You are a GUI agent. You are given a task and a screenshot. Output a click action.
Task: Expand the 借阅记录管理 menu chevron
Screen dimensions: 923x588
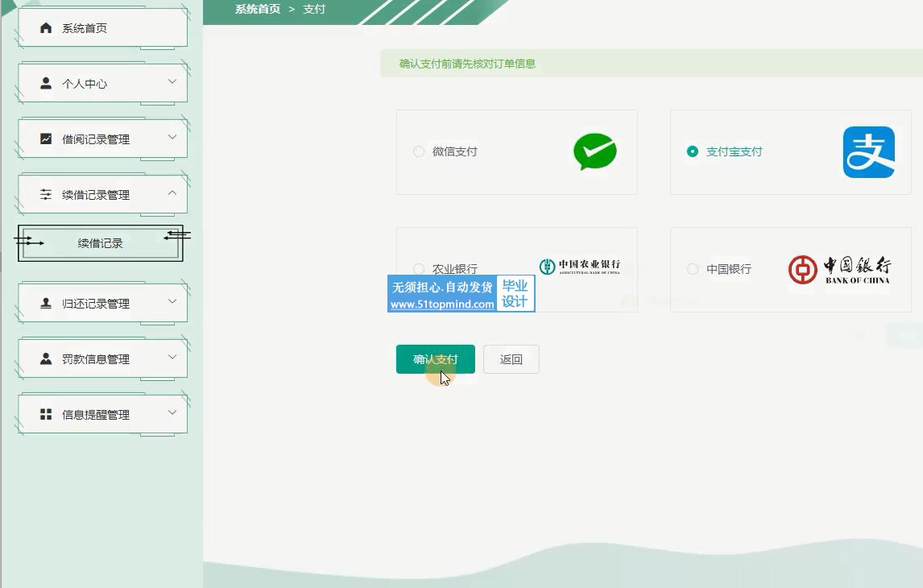coord(172,137)
